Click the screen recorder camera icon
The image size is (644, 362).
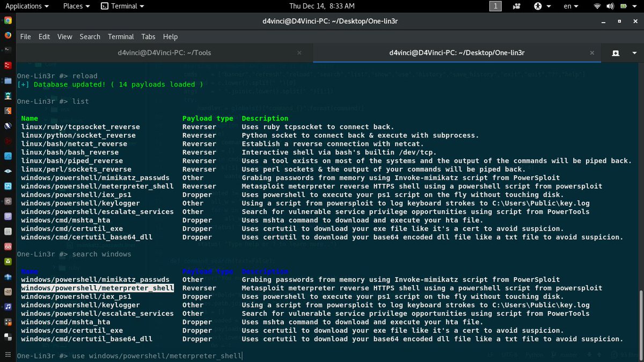tap(517, 6)
